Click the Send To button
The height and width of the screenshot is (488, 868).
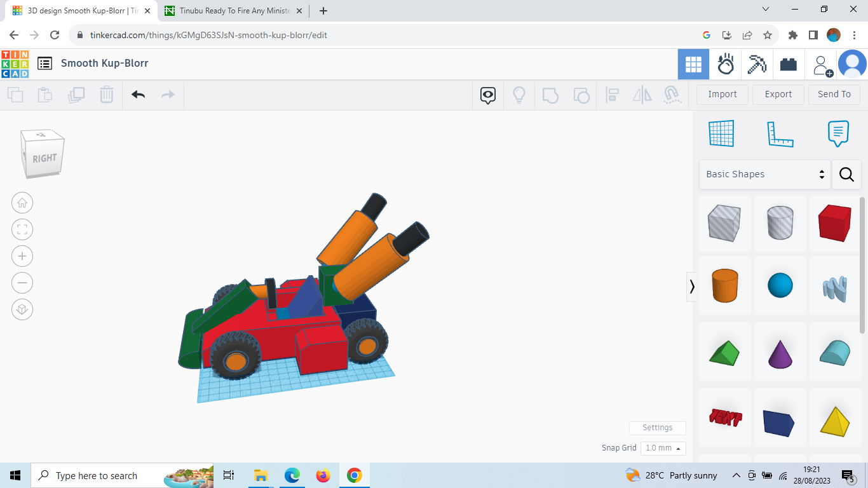click(834, 94)
